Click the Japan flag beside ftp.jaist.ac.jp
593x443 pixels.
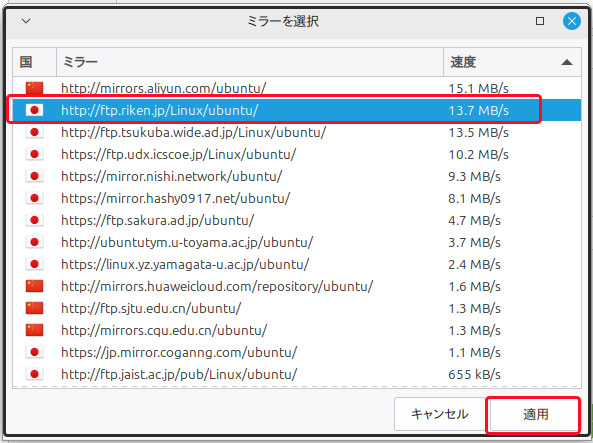click(x=34, y=374)
